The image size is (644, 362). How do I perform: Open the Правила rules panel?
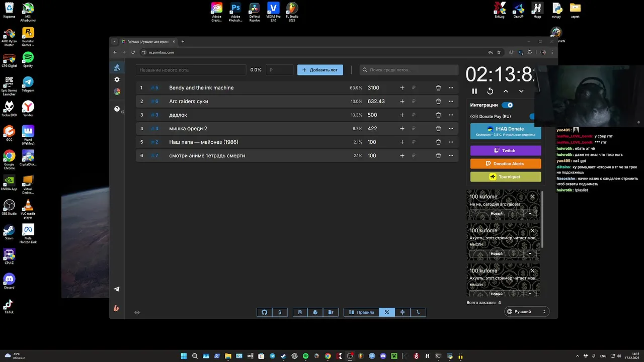coord(361,312)
